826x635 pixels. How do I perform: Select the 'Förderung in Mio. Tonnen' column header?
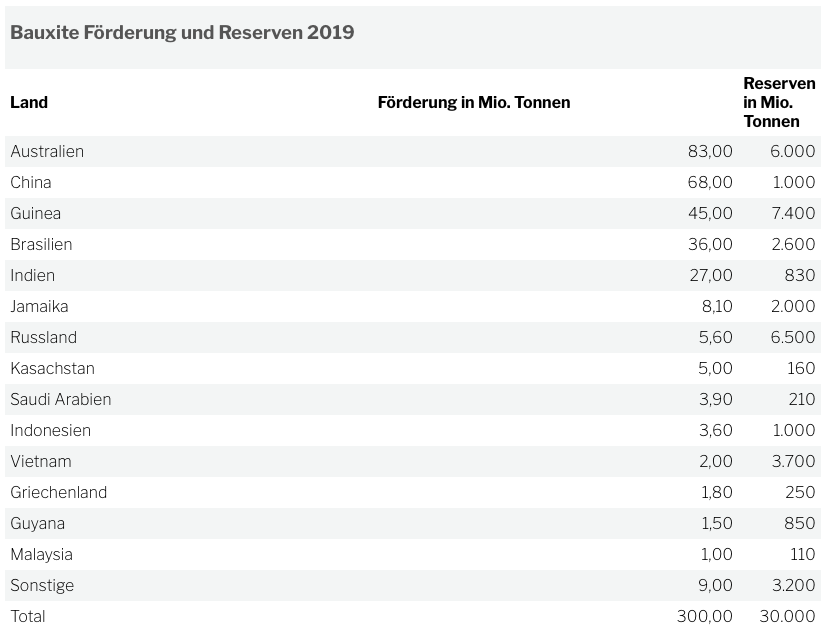[474, 102]
